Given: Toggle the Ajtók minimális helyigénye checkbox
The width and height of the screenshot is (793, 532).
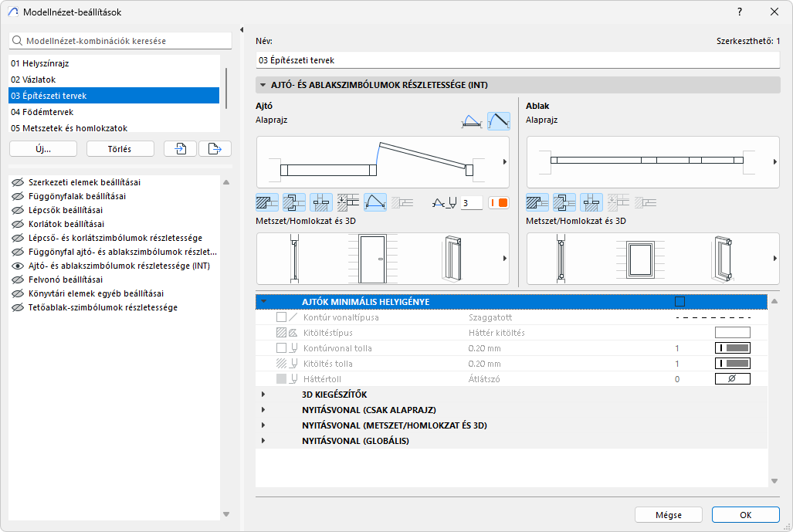Looking at the screenshot, I should click(679, 302).
